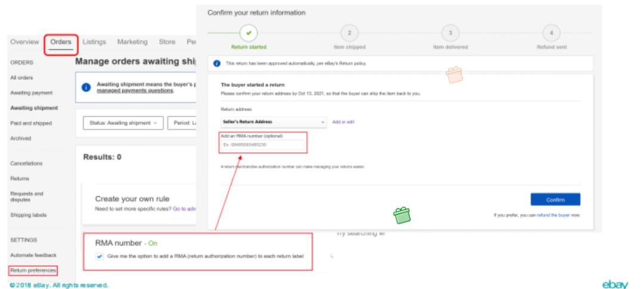The height and width of the screenshot is (289, 644).
Task: Click the orange gift box icon
Action: pyautogui.click(x=455, y=75)
